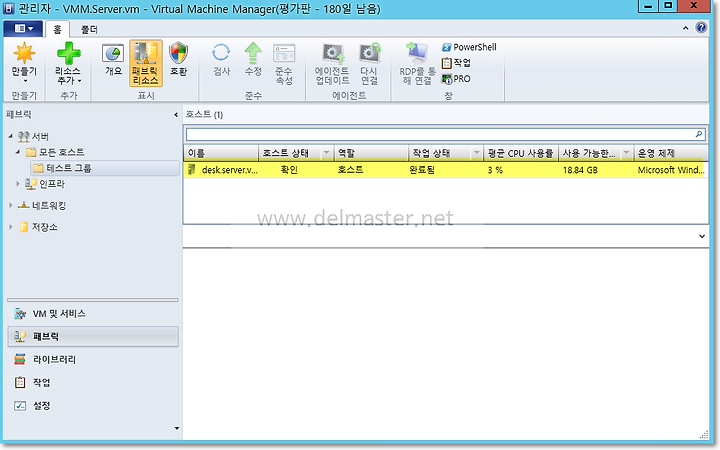Expand the details pane chevron
Viewport: 720px width, 450px height.
702,236
